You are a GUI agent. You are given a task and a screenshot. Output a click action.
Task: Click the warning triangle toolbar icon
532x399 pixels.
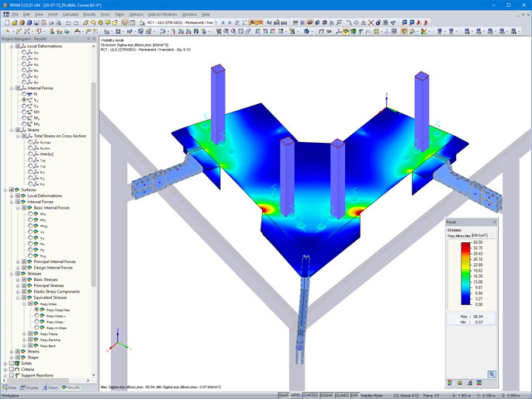(364, 23)
